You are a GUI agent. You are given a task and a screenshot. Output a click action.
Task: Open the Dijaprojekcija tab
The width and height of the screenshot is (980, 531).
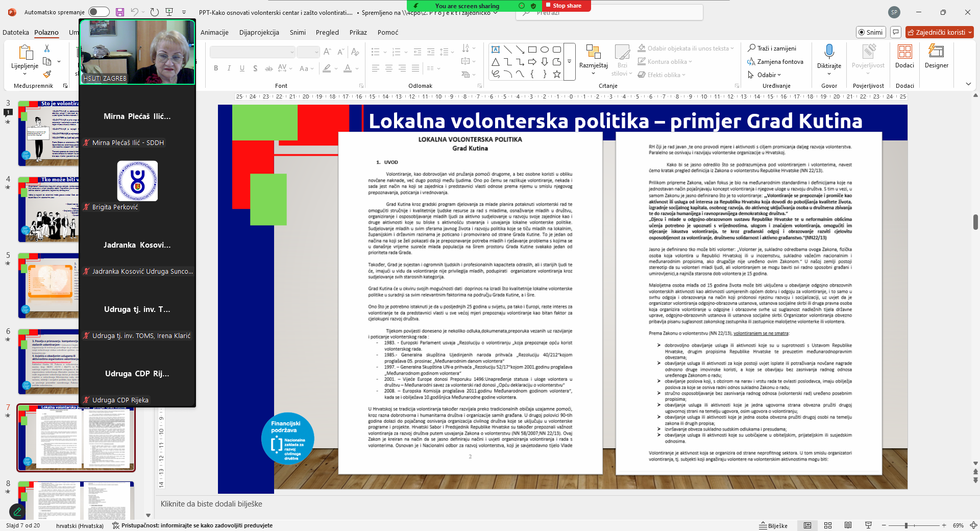click(259, 32)
